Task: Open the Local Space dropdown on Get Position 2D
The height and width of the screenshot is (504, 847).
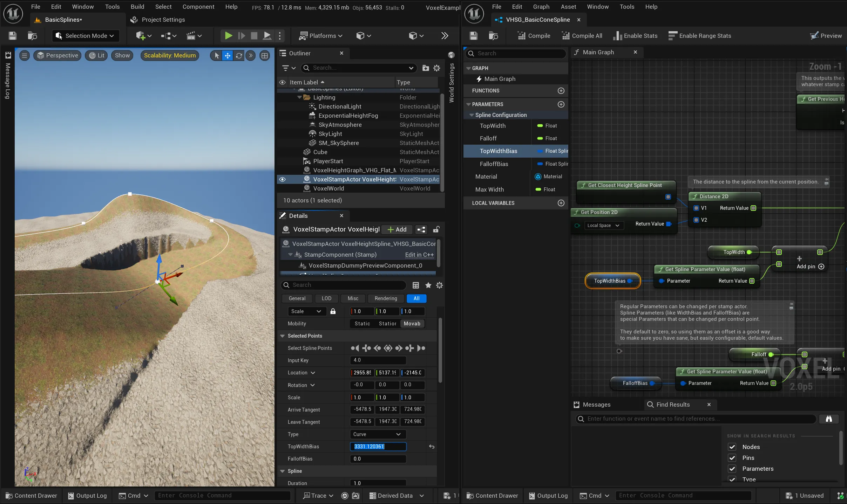Action: pos(604,226)
